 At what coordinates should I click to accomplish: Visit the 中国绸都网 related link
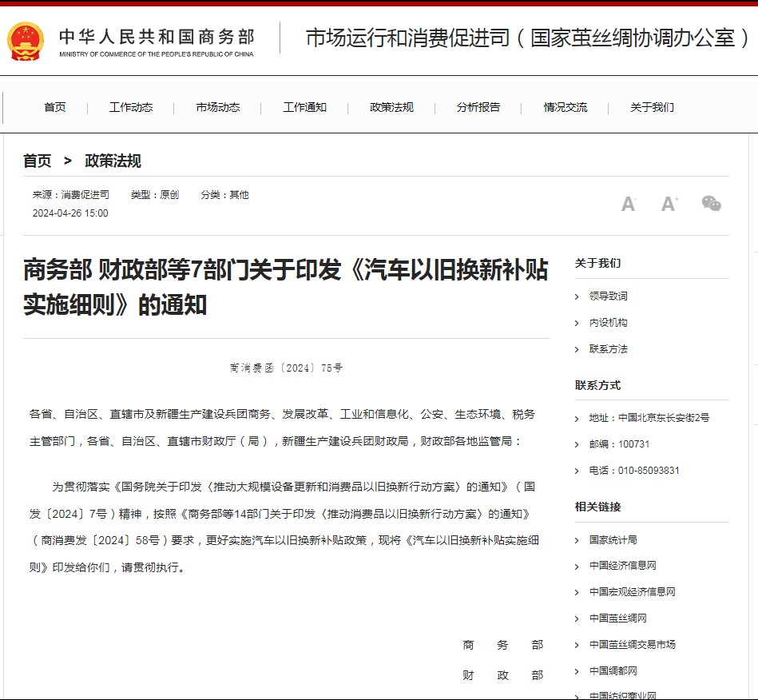pos(613,671)
